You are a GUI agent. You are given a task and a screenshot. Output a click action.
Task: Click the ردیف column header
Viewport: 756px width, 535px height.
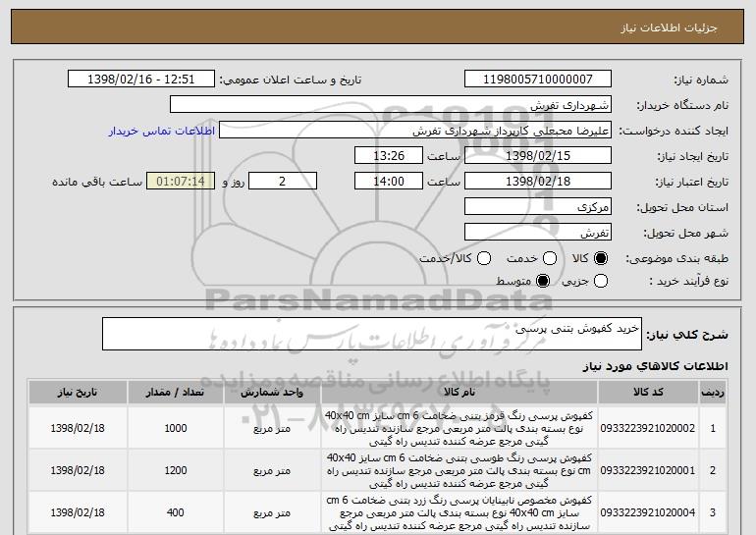[x=713, y=393]
